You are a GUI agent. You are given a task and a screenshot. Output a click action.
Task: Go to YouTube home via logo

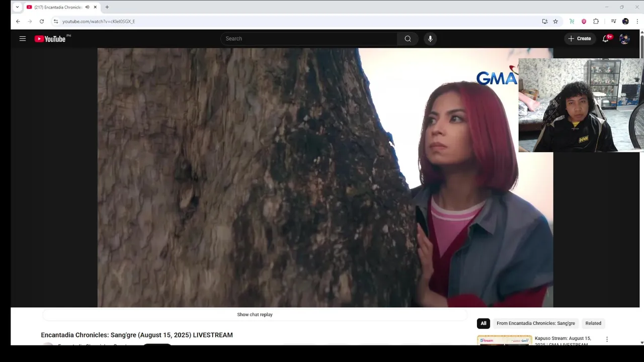(50, 39)
